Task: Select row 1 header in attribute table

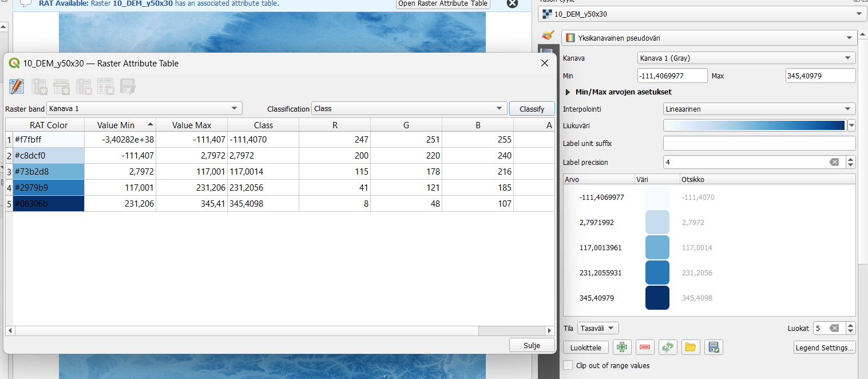Action: pos(9,139)
